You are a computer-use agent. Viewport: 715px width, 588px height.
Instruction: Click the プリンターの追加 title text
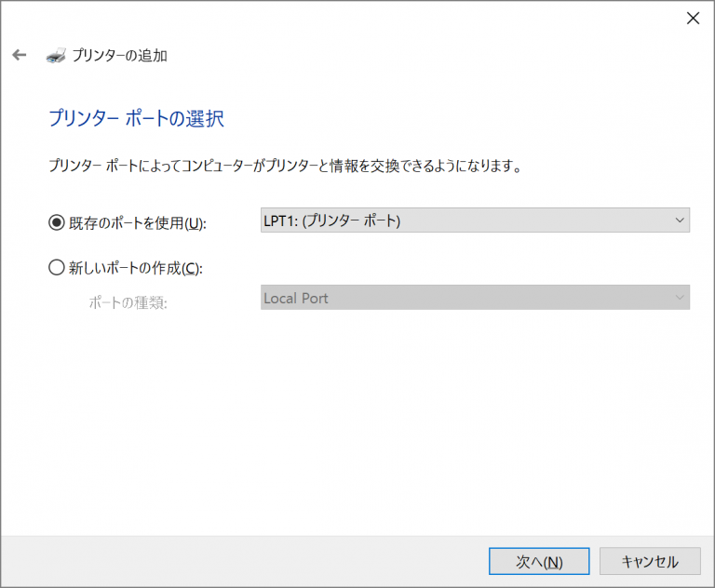120,55
